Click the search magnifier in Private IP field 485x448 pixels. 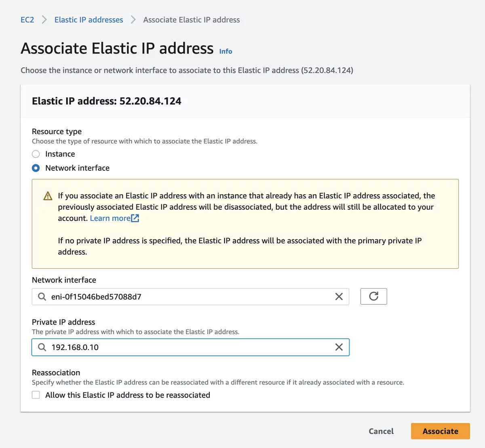click(x=42, y=347)
